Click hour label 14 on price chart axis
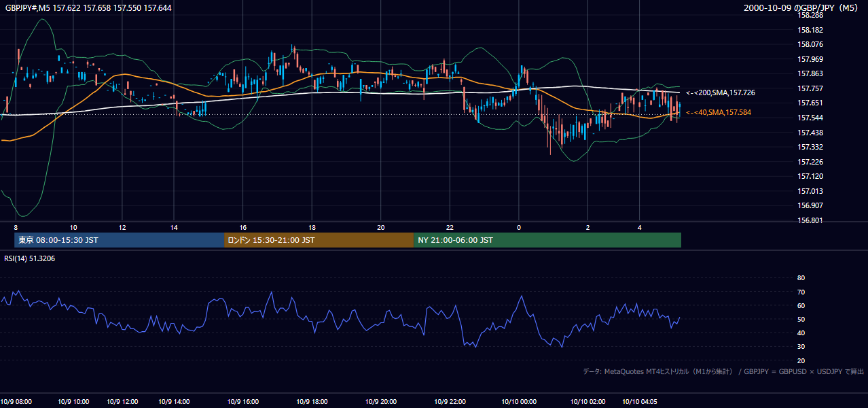Image resolution: width=868 pixels, height=408 pixels. (174, 227)
